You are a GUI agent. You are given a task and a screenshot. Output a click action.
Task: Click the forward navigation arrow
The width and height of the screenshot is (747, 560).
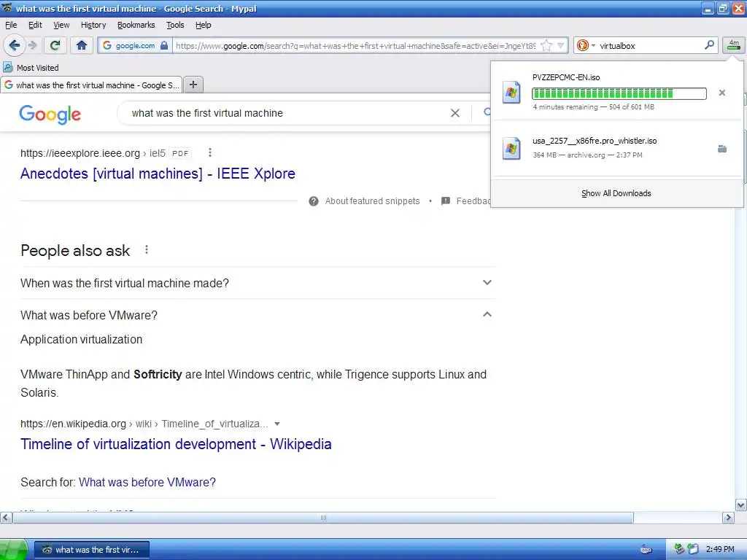pyautogui.click(x=32, y=46)
